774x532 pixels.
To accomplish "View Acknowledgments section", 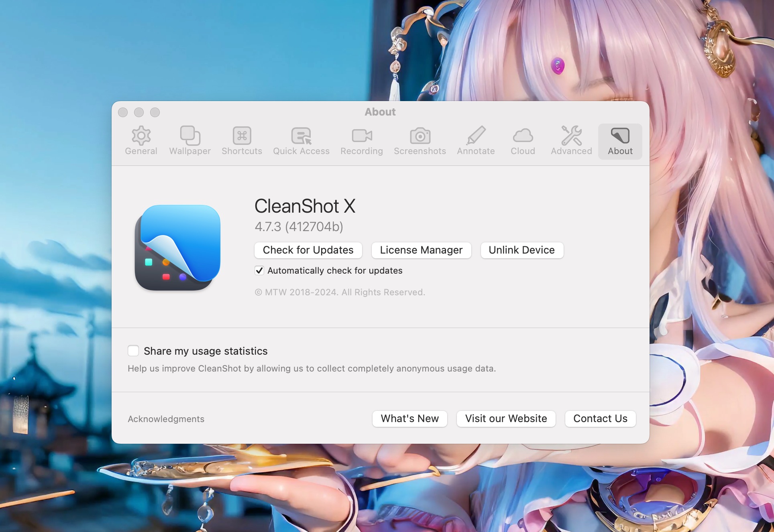I will click(x=166, y=418).
